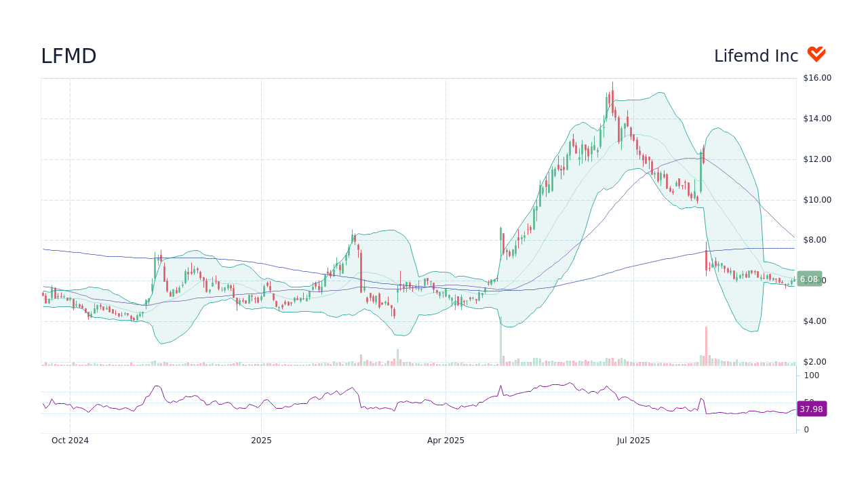Select the $2.00 price axis label
This screenshot has width=868, height=488.
pos(814,361)
